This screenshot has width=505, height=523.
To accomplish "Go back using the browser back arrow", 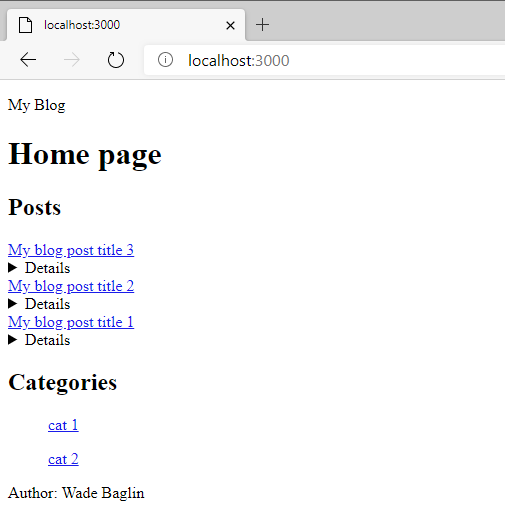I will 28,60.
